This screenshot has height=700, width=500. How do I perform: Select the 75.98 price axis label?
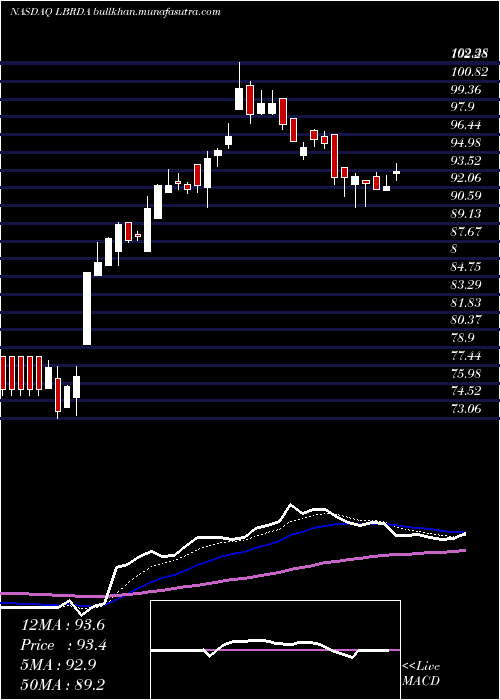pyautogui.click(x=466, y=373)
